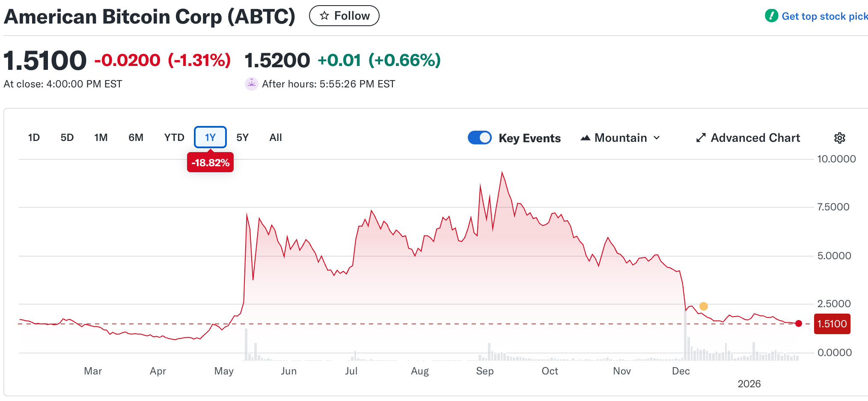Select the YTD time range

pos(174,138)
